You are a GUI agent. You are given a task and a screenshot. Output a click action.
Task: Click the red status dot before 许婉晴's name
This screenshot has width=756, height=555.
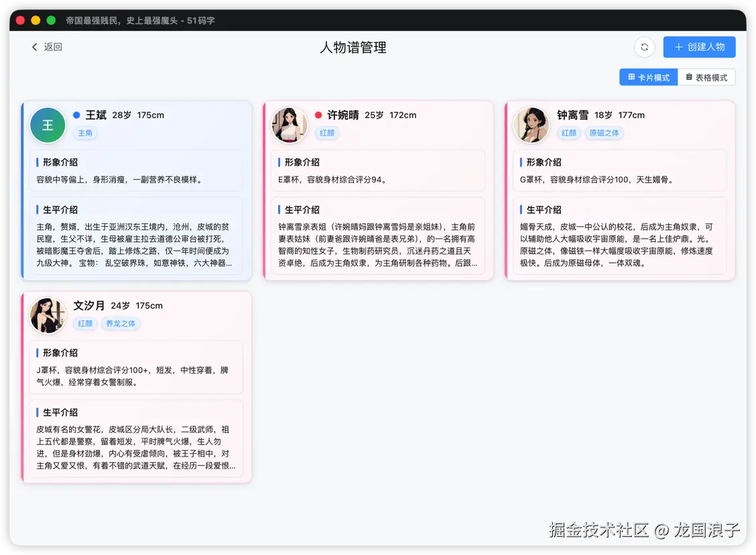317,115
